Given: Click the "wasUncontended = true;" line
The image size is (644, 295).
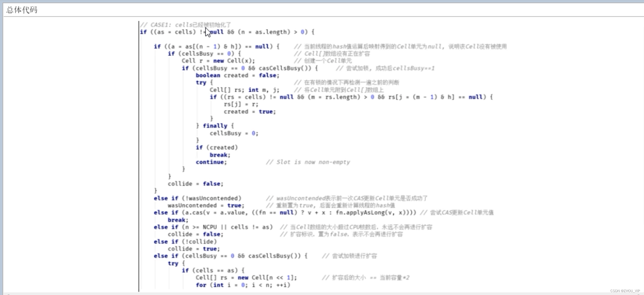Looking at the screenshot, I should pos(205,206).
